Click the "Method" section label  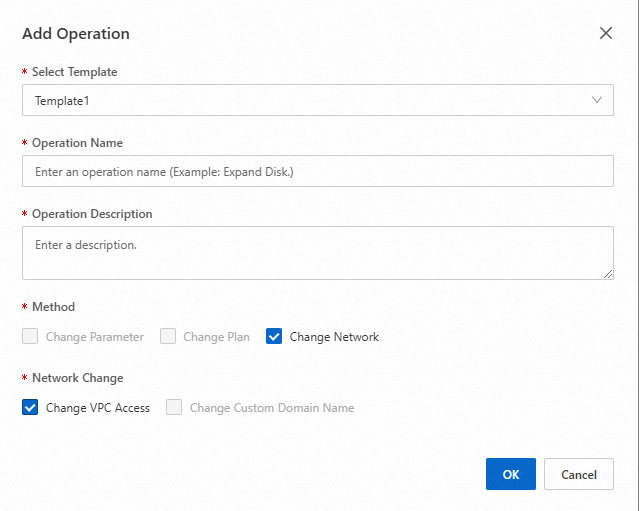click(53, 307)
